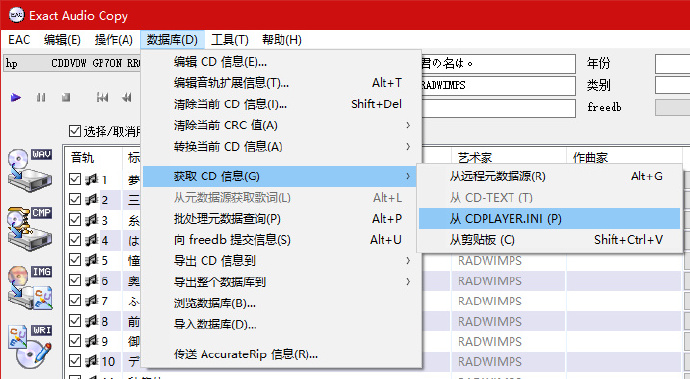The width and height of the screenshot is (690, 379).
Task: Expand the 转换当前 CD 信息 submenu
Action: 280,147
